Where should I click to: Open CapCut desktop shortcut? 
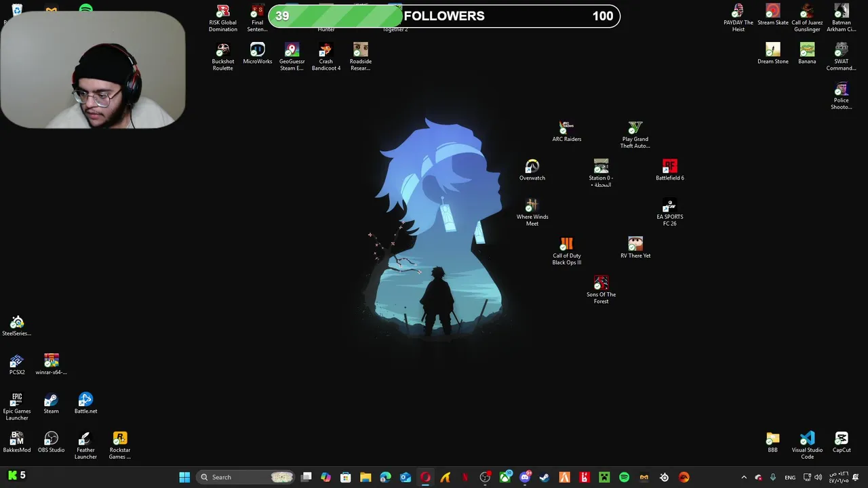(x=841, y=442)
